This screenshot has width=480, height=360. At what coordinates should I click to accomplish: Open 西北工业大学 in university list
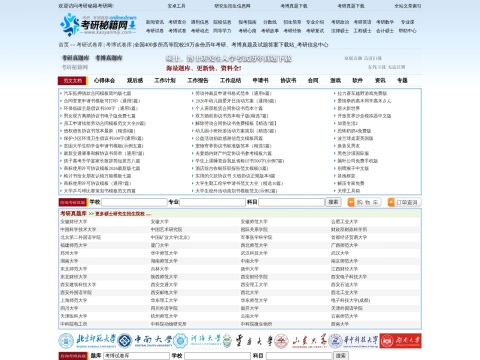(344, 292)
